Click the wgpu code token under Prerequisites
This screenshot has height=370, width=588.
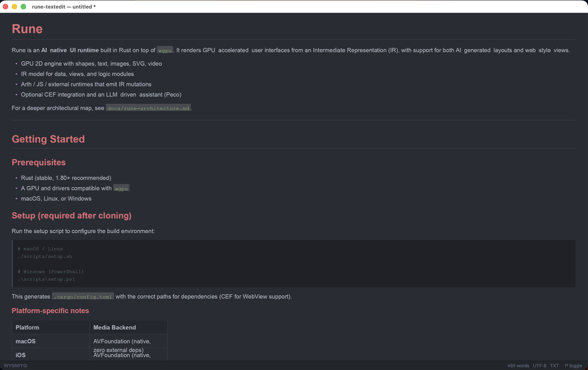pos(121,188)
